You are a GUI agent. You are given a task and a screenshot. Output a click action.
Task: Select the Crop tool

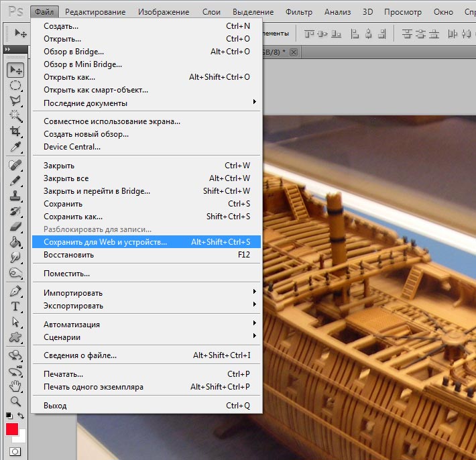(15, 132)
